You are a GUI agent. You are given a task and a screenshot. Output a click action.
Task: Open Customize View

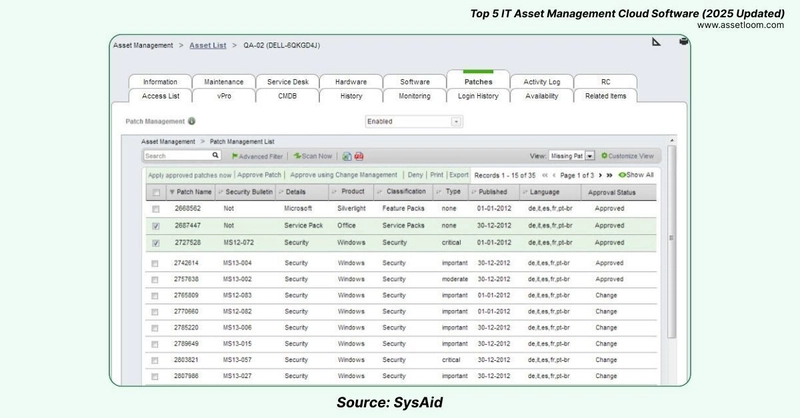(627, 156)
